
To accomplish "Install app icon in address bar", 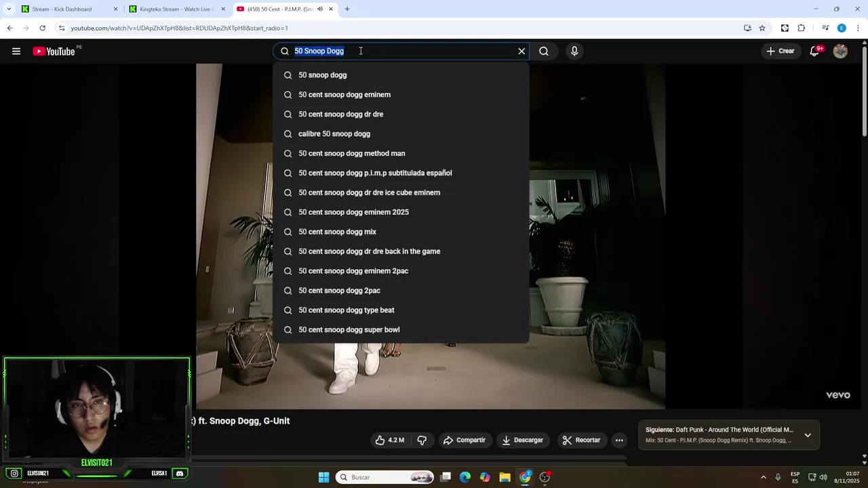I will click(747, 28).
